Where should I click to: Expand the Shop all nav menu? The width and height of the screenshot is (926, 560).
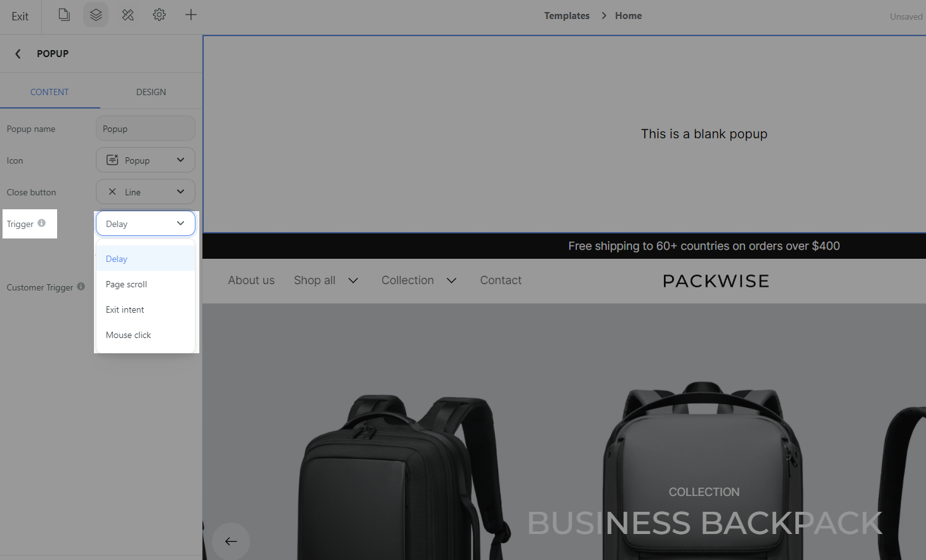[326, 280]
